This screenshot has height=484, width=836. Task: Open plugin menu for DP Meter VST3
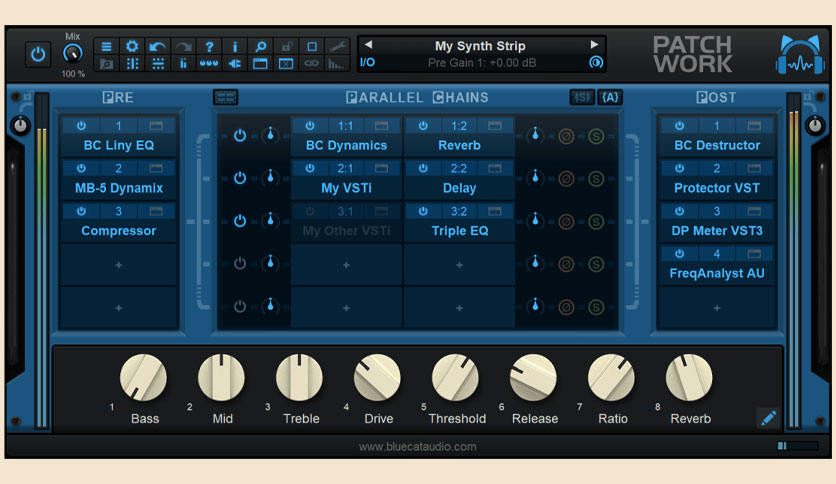tap(717, 230)
